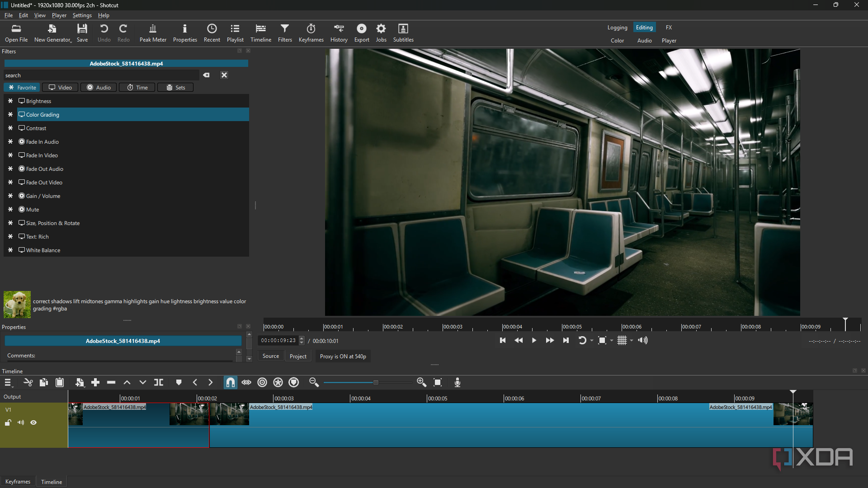Viewport: 868px width, 488px height.
Task: Step the timecode spinner up
Action: point(302,338)
